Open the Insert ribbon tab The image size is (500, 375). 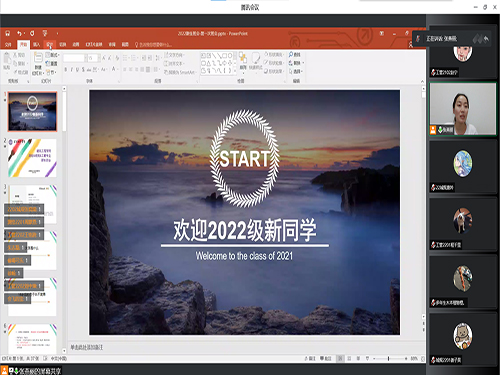36,44
